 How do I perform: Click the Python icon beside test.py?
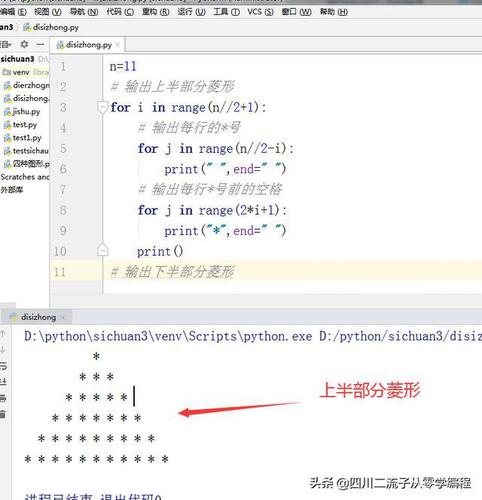click(x=7, y=125)
